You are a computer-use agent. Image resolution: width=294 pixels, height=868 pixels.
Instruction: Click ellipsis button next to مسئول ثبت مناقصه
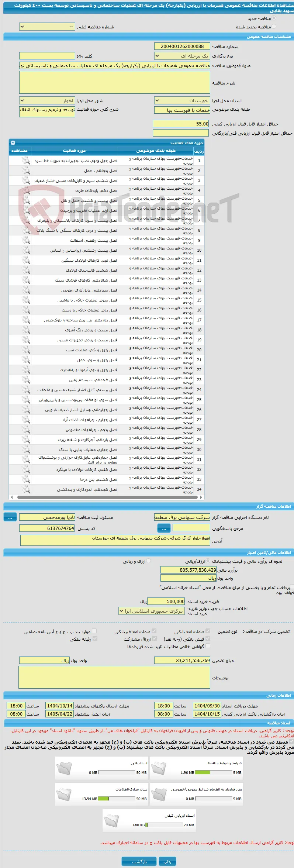[x=10, y=517]
